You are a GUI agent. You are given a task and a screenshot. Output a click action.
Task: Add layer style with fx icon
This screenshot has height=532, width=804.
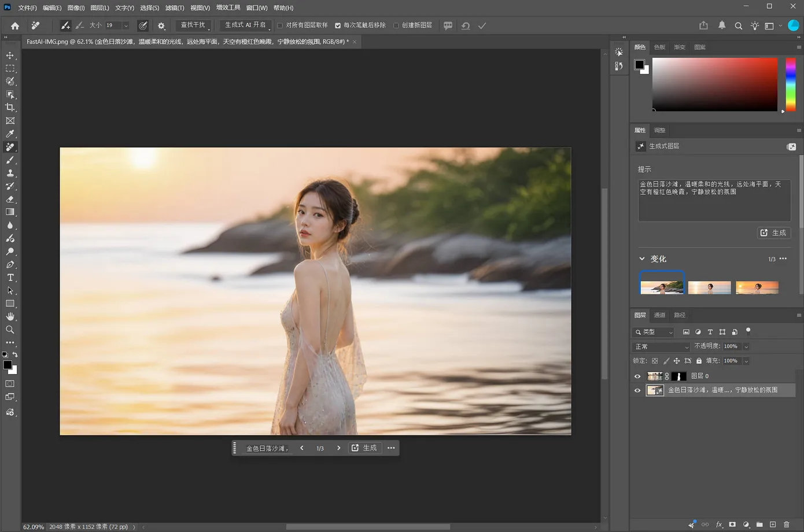tap(719, 524)
